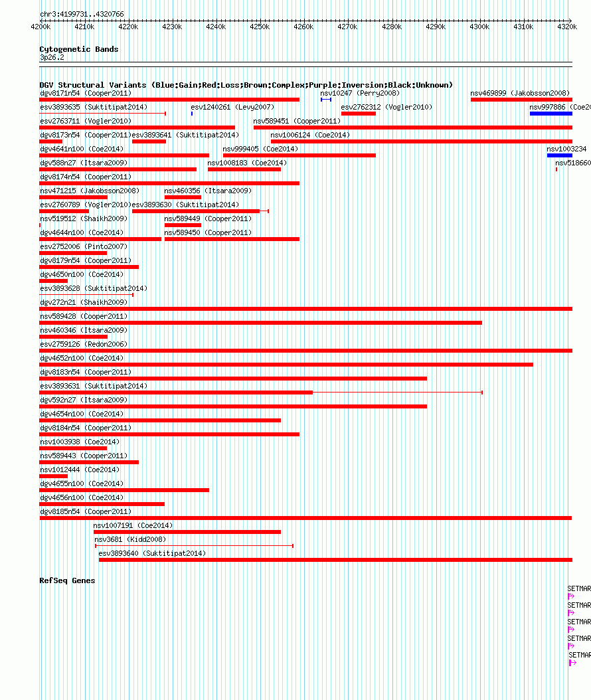Click nsv1007191 (Coe2014) label

pyautogui.click(x=133, y=525)
